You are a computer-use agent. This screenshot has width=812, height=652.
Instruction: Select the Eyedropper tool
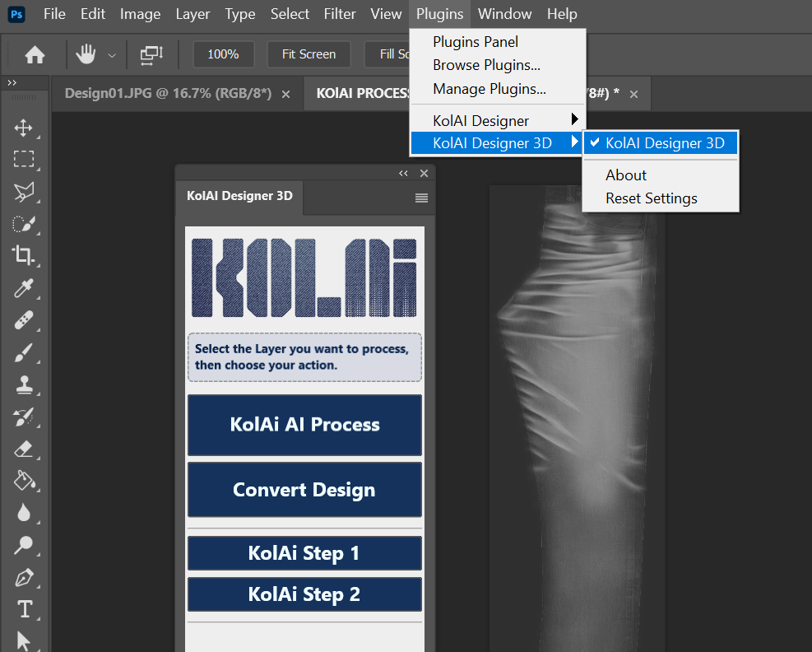[x=23, y=288]
